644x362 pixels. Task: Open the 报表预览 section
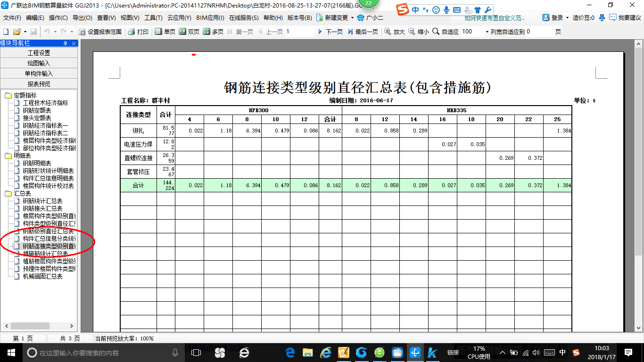pyautogui.click(x=39, y=84)
